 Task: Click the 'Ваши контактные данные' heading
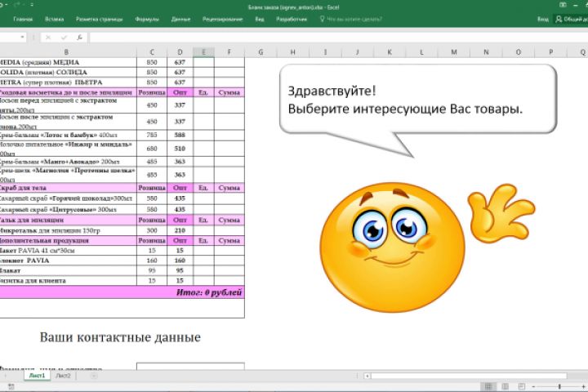(x=120, y=336)
